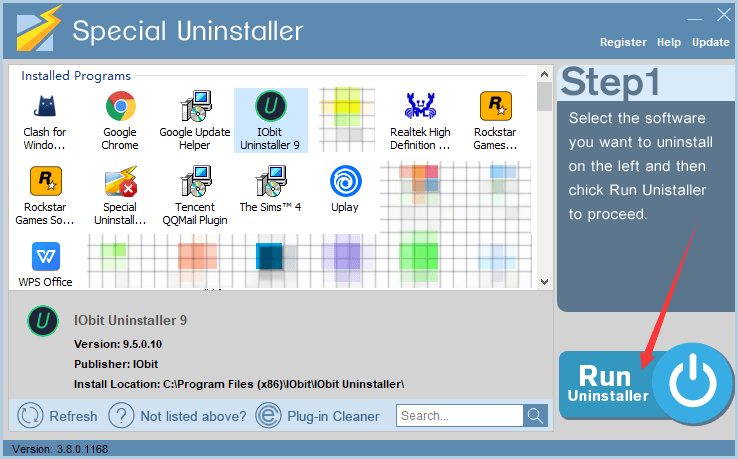Click the Search input field
The width and height of the screenshot is (738, 459).
[460, 416]
